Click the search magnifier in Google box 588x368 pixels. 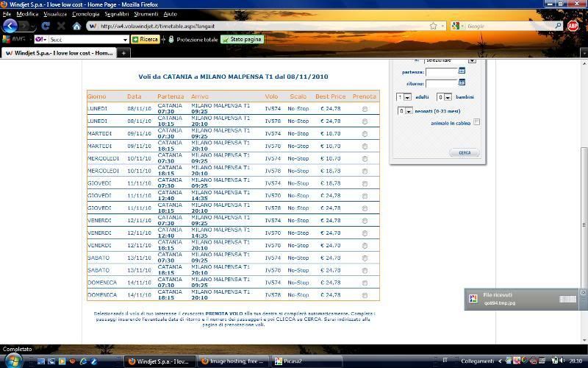tap(558, 26)
